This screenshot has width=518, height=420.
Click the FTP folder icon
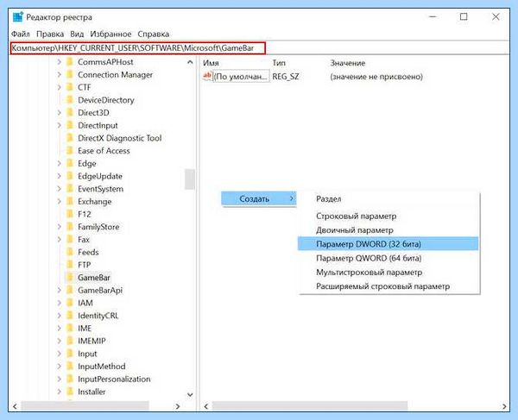click(x=70, y=265)
